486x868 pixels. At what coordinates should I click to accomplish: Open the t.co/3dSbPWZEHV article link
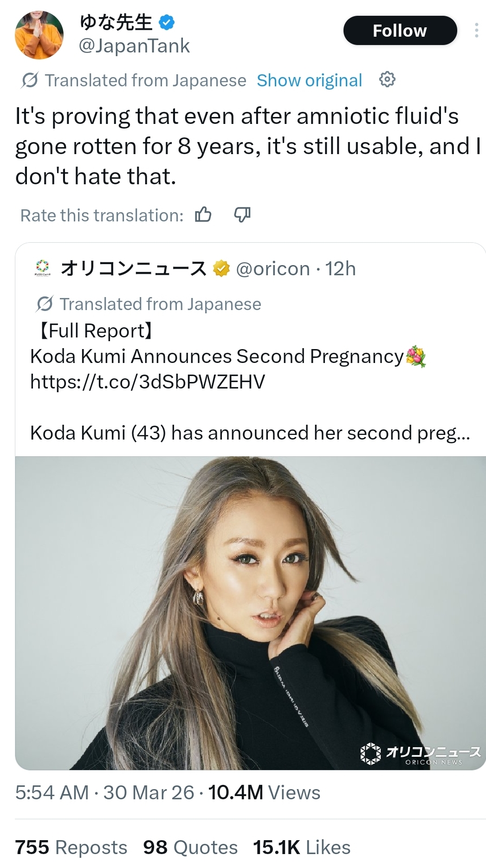(x=148, y=382)
